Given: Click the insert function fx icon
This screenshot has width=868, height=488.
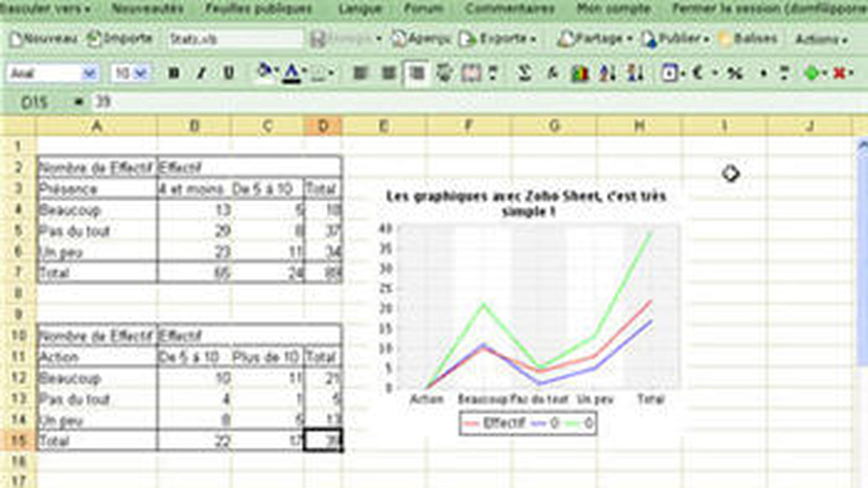Looking at the screenshot, I should point(552,73).
